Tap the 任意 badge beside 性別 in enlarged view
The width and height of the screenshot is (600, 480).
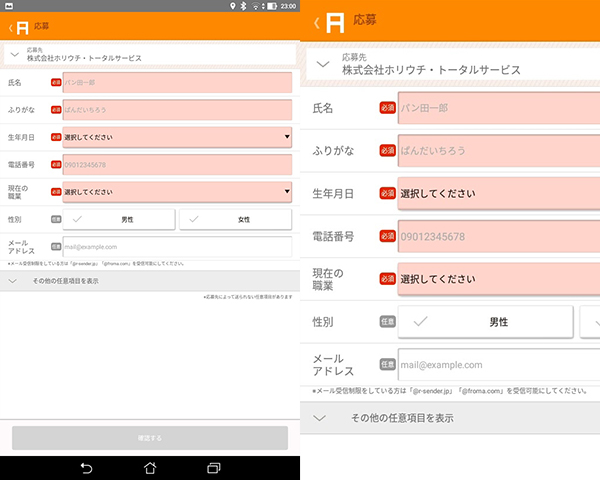tap(387, 322)
